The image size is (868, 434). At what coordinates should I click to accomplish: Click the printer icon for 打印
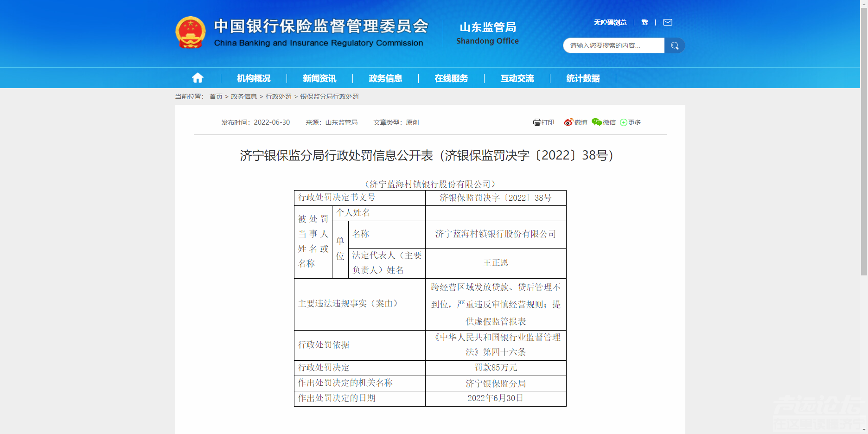[x=537, y=122]
